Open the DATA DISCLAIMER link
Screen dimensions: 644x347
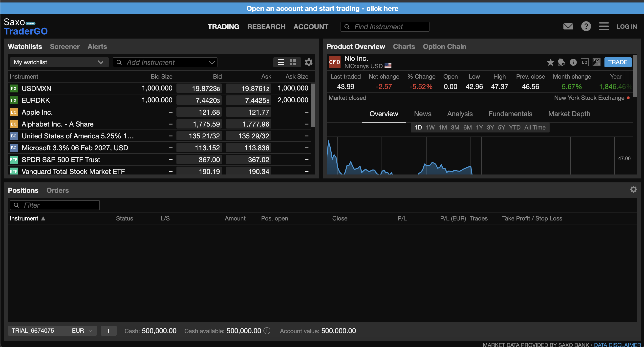617,345
